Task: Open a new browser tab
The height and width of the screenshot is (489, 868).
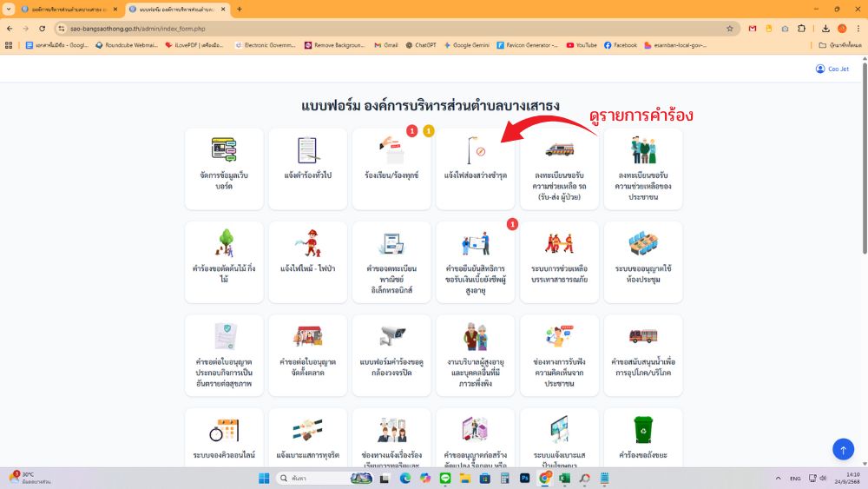Action: [x=240, y=9]
